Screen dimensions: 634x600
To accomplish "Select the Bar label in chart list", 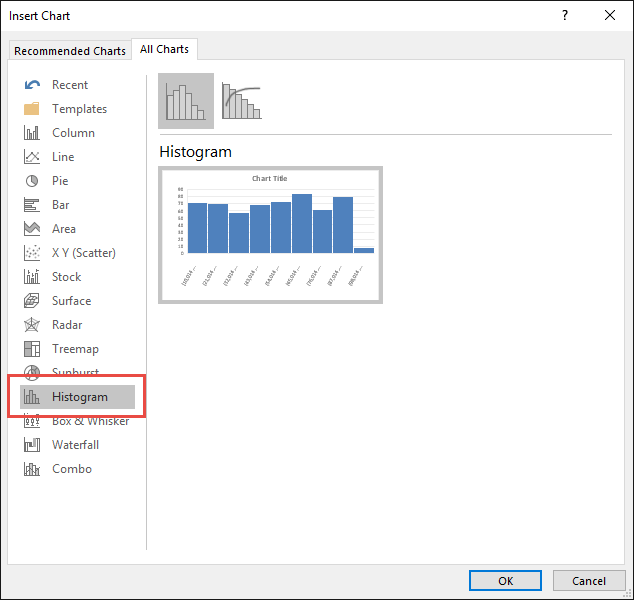I will coord(61,205).
